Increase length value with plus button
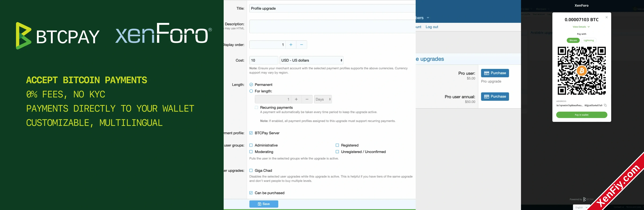Image resolution: width=644 pixels, height=210 pixels. pyautogui.click(x=296, y=99)
